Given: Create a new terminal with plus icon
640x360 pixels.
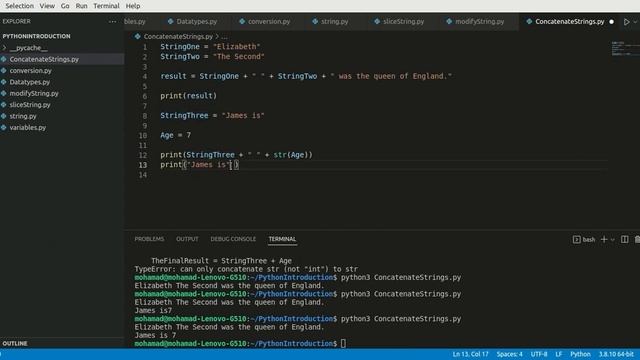Looking at the screenshot, I should [604, 240].
